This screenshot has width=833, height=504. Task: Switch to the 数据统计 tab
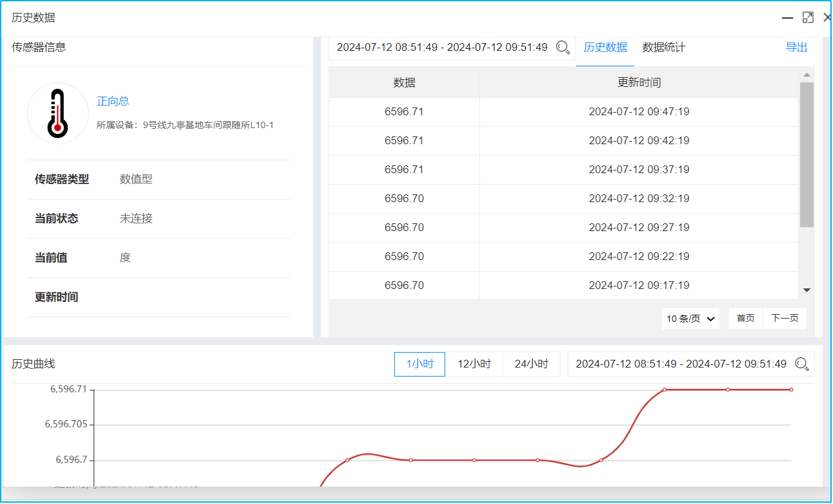[664, 48]
